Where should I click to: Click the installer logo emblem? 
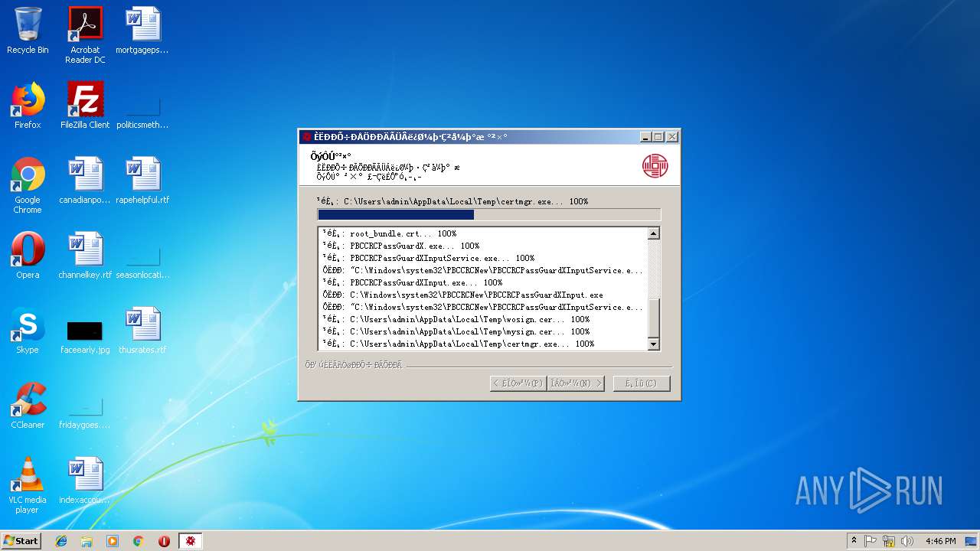655,165
